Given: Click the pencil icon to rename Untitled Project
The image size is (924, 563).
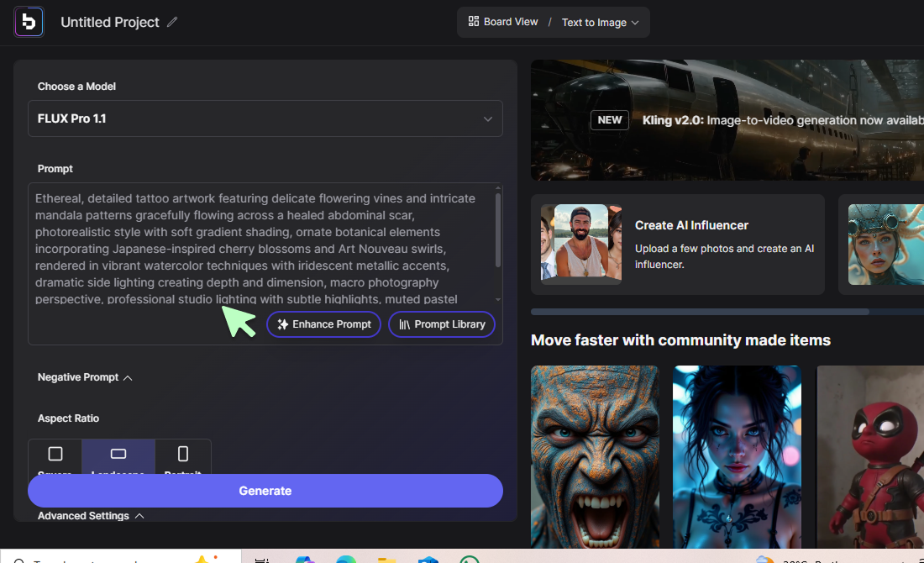Looking at the screenshot, I should 172,22.
